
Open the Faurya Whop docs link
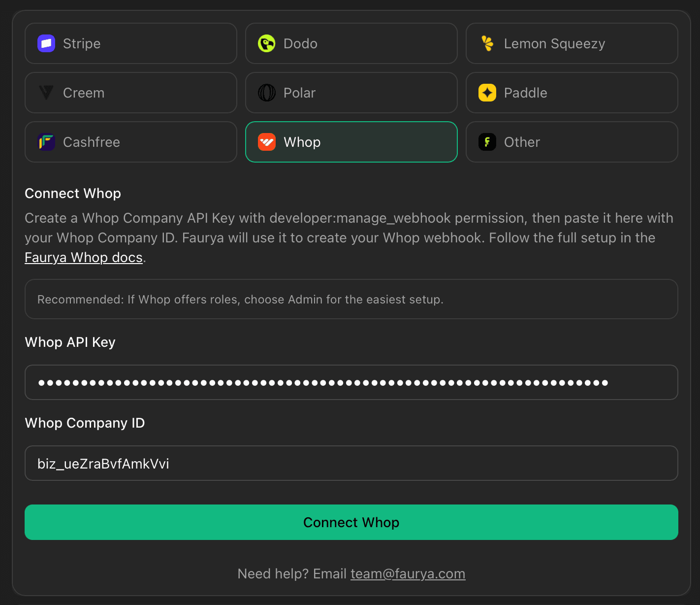(84, 258)
